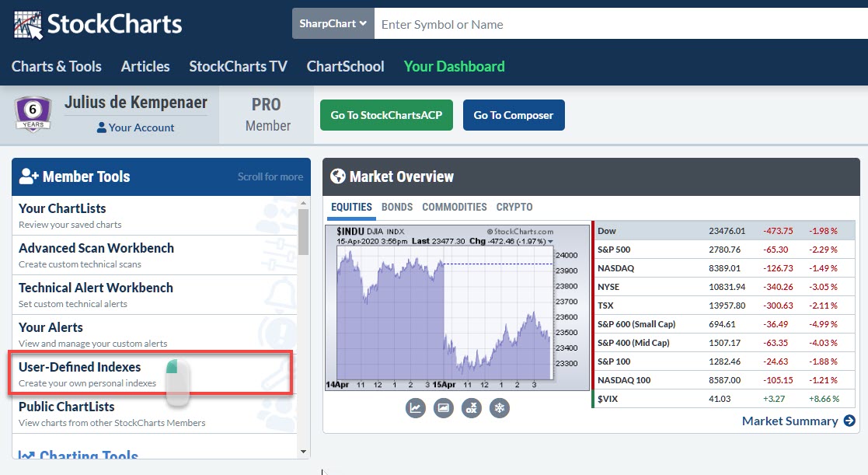This screenshot has width=868, height=475.
Task: Open the SharpChart type dropdown
Action: [x=333, y=24]
